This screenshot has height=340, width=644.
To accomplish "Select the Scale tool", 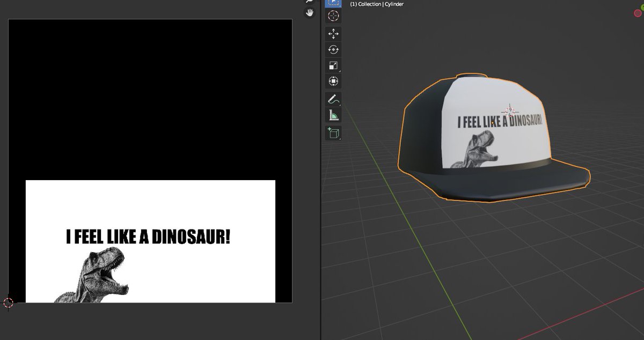I will (x=333, y=65).
